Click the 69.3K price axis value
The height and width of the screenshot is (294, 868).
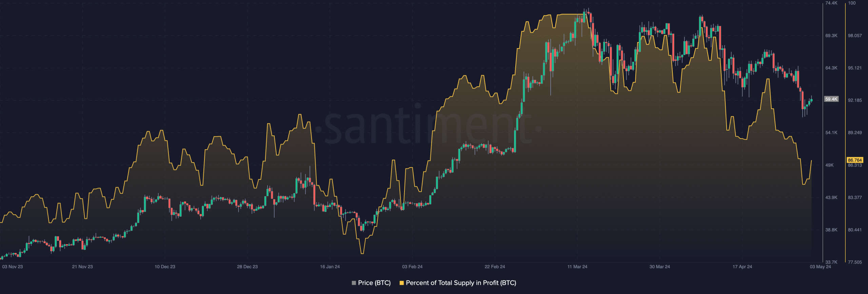click(x=831, y=36)
